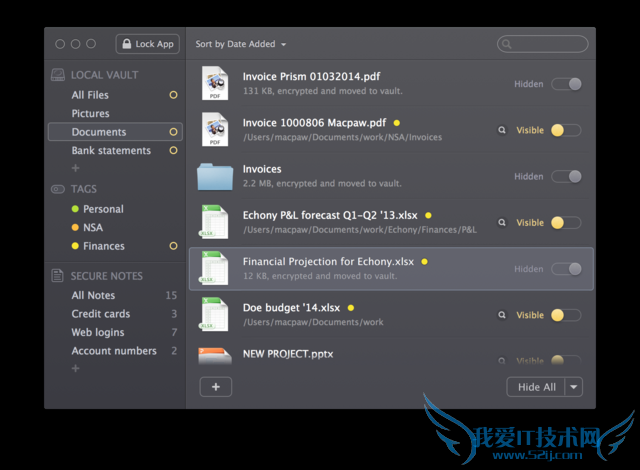640x470 pixels.
Task: Open the Sort by Date Added dropdown
Action: [x=240, y=44]
